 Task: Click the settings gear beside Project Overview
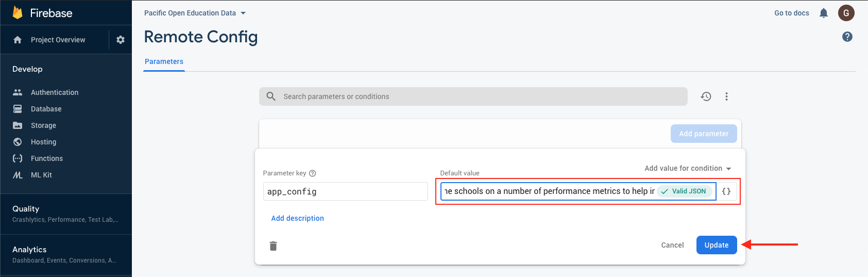[121, 40]
